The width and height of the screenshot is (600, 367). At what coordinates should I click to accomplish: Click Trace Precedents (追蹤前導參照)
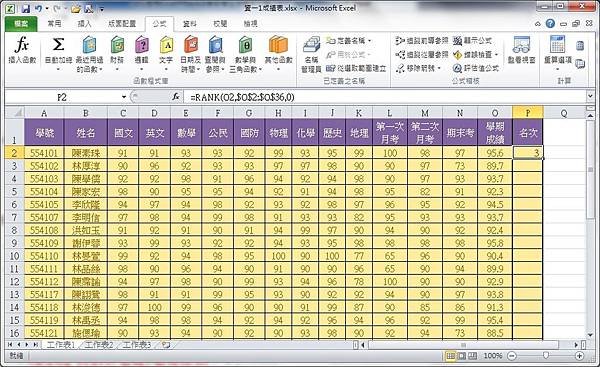click(422, 41)
